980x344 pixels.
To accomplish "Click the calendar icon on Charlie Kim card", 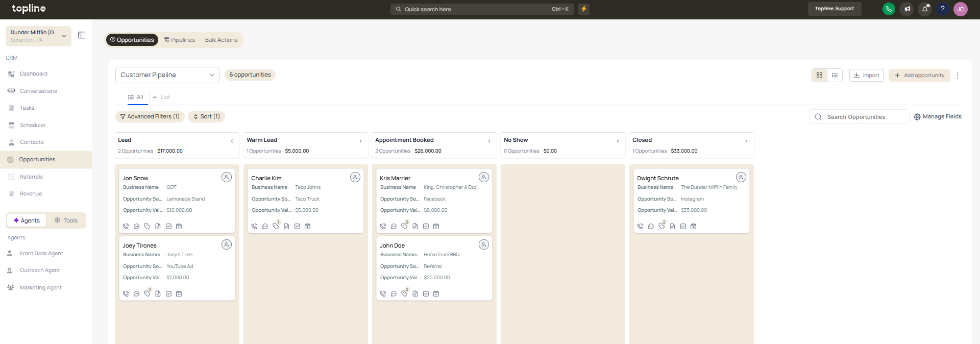I will tap(307, 226).
